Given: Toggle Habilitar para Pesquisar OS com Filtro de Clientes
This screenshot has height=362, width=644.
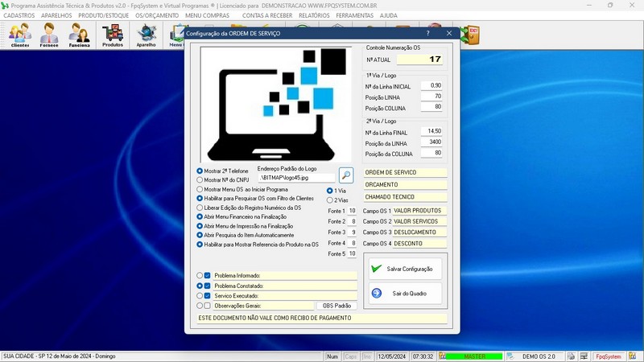Looking at the screenshot, I should pyautogui.click(x=200, y=198).
